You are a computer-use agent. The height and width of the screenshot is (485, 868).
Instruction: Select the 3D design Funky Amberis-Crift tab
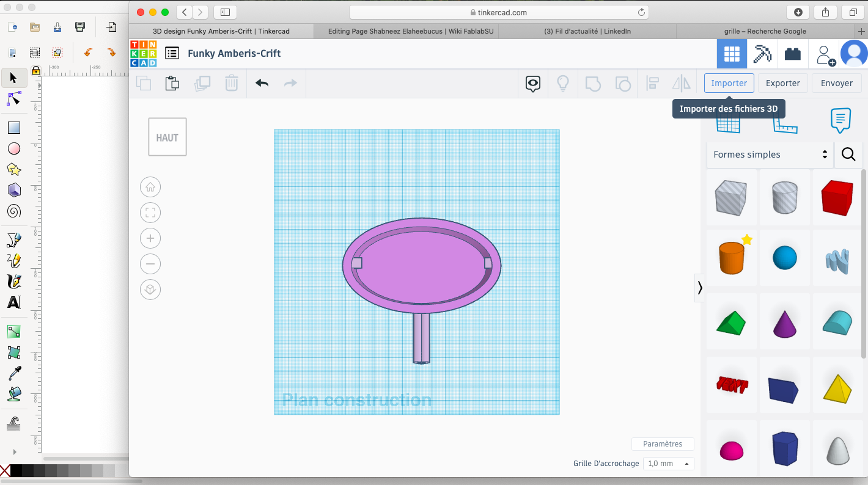(x=221, y=31)
